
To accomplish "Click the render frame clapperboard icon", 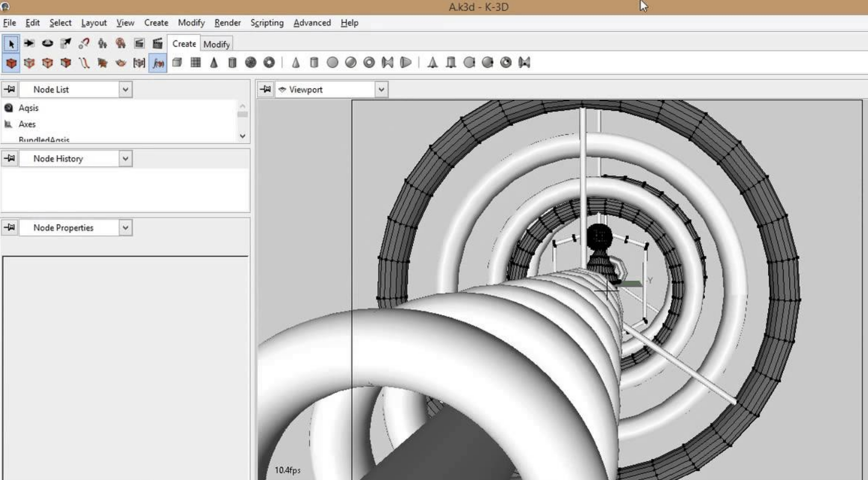I will [158, 43].
